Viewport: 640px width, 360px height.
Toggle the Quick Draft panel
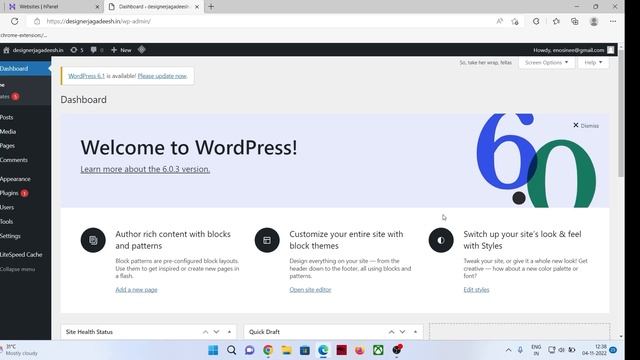(x=416, y=332)
